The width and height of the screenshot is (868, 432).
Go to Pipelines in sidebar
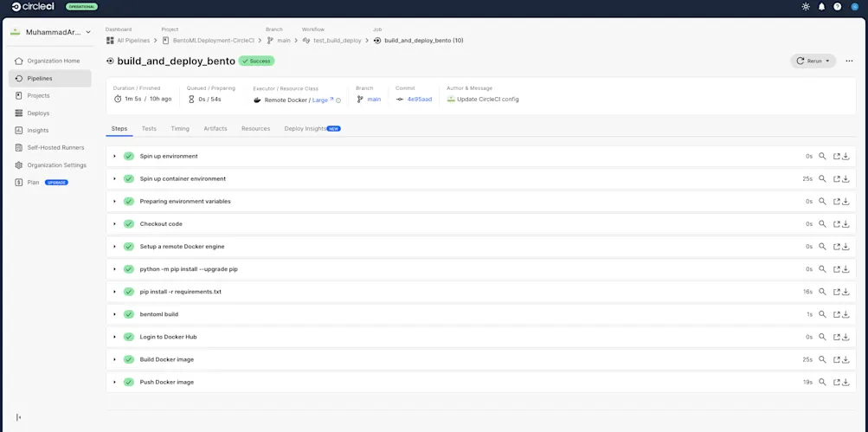[50, 78]
